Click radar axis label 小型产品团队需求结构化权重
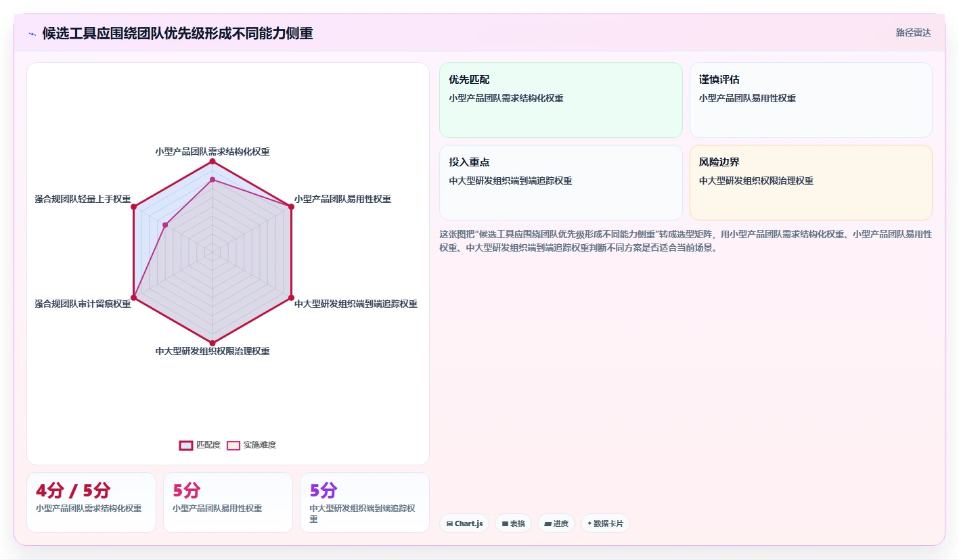 213,151
